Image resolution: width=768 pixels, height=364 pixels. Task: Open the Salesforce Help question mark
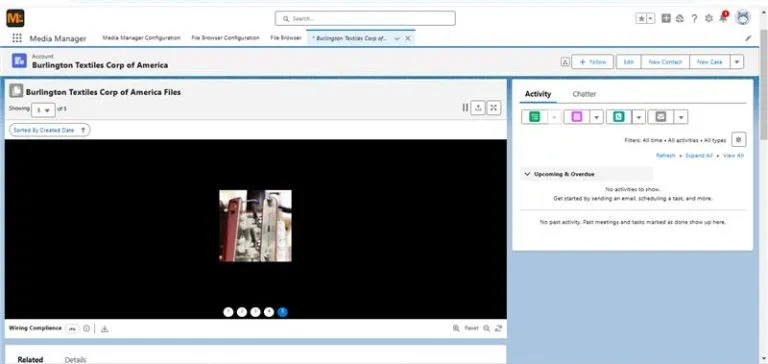coord(694,19)
